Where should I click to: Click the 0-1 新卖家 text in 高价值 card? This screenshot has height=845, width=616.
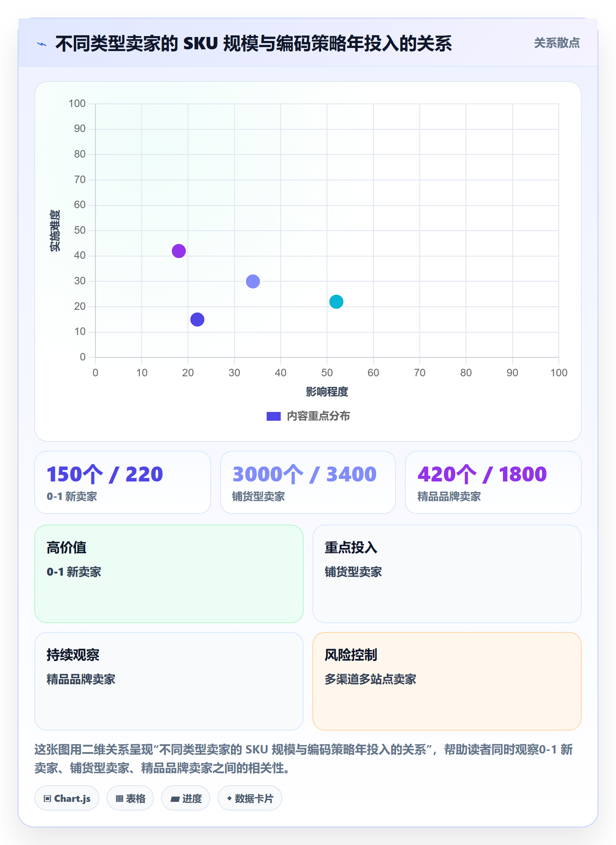tap(74, 572)
